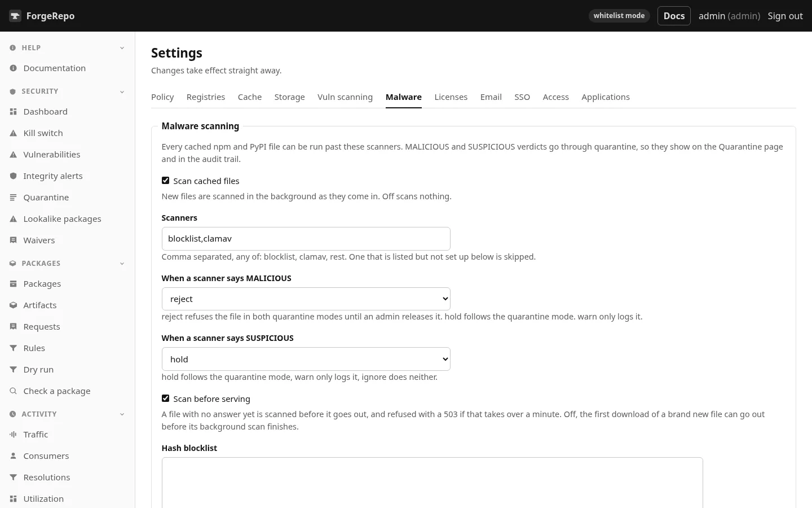The image size is (812, 508).
Task: Click the Lookalike packages warning icon
Action: point(14,219)
